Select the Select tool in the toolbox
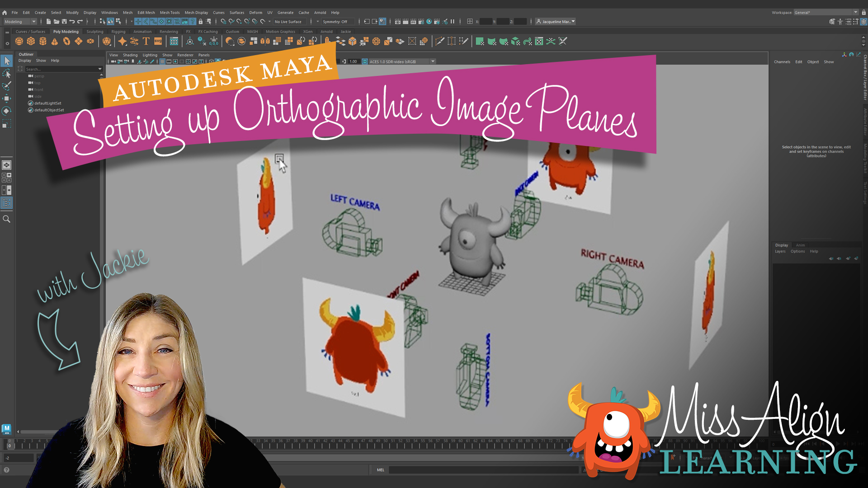The height and width of the screenshot is (488, 868). 7,61
